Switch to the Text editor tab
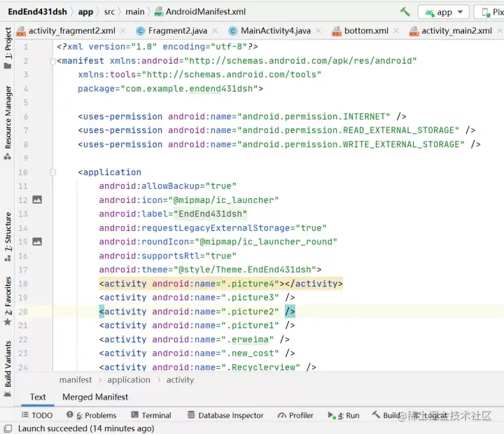This screenshot has height=434, width=504. [x=38, y=397]
